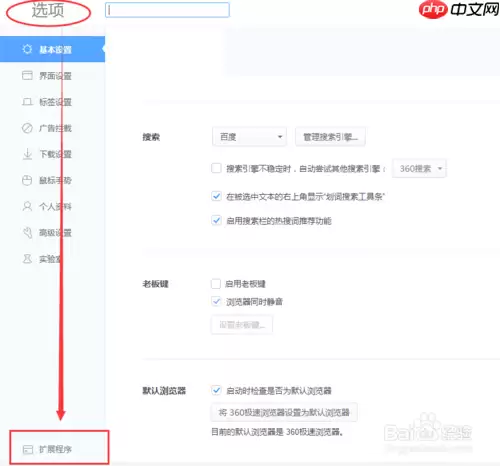This screenshot has width=500, height=466.
Task: Open the 基本设置 section
Action: [52, 49]
